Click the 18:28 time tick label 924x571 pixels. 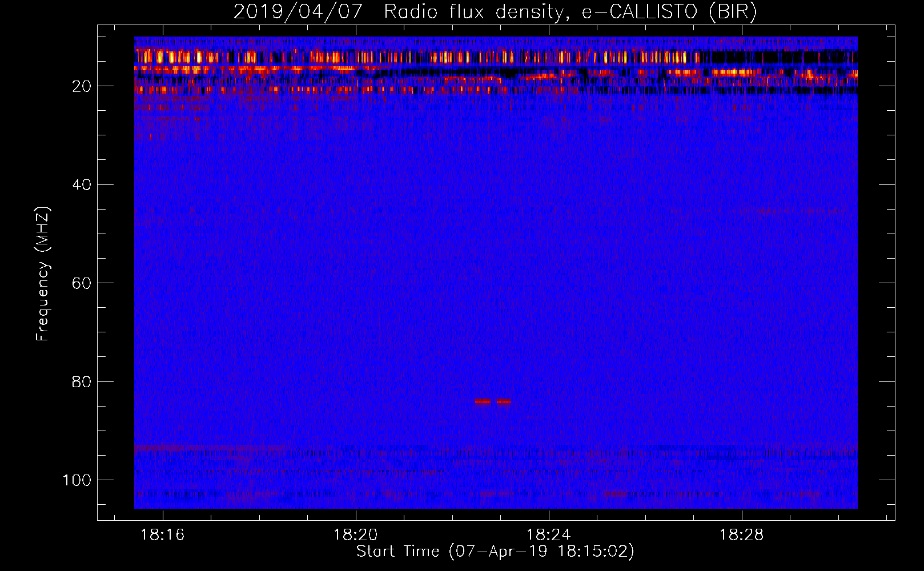click(x=741, y=535)
